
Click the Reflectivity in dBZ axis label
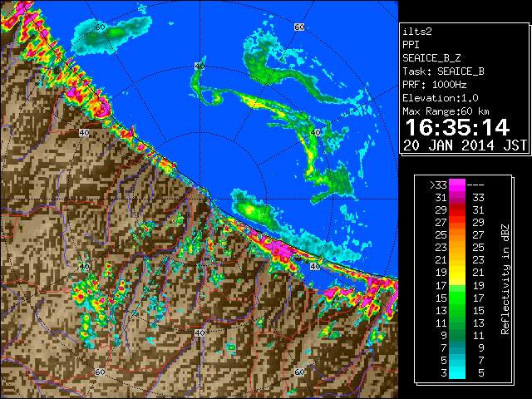(x=505, y=279)
